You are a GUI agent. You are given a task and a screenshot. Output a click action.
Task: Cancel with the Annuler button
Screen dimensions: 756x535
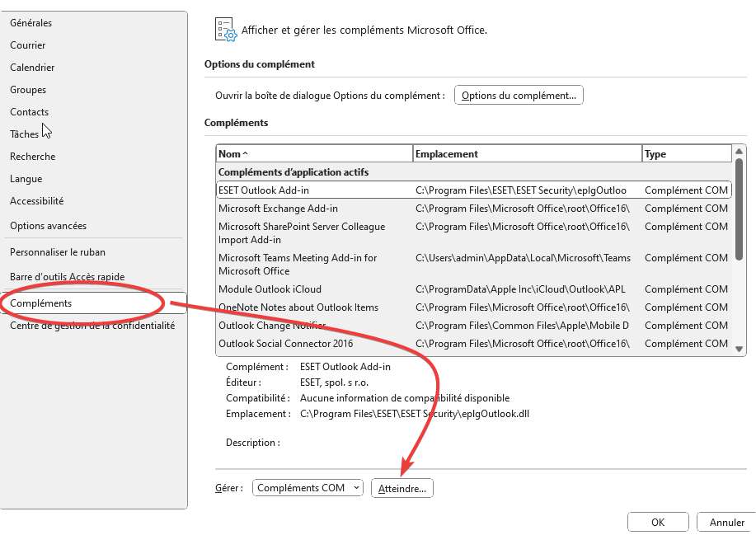click(726, 522)
